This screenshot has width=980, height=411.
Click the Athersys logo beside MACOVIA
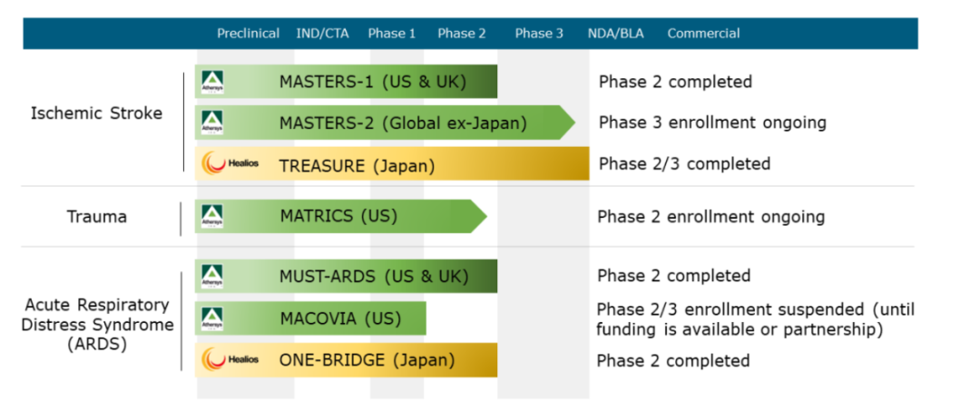[212, 318]
